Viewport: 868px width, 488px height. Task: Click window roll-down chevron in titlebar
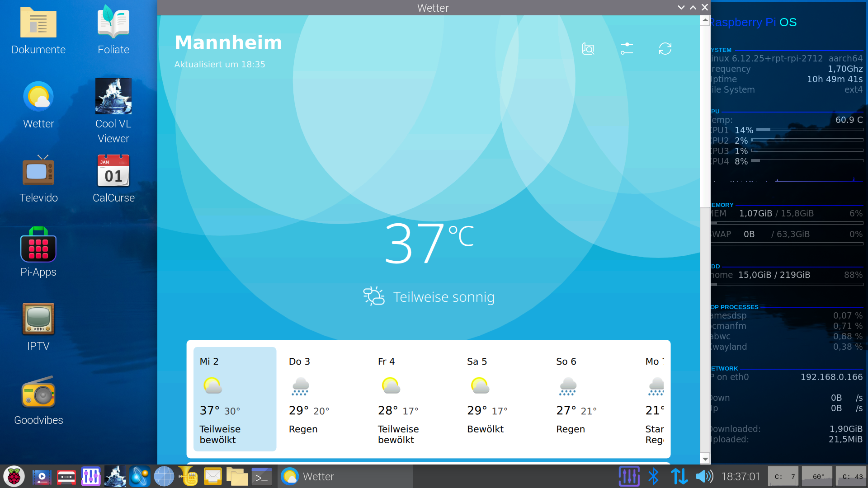pyautogui.click(x=681, y=7)
